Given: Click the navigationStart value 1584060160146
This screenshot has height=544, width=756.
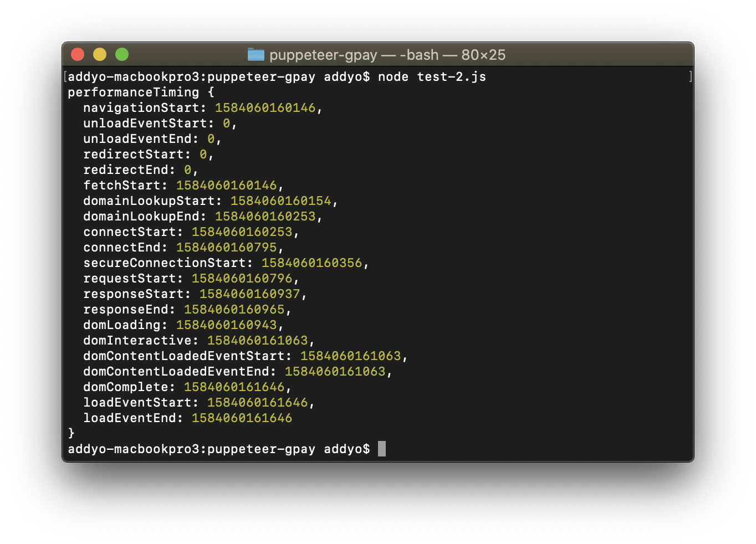Looking at the screenshot, I should coord(265,108).
